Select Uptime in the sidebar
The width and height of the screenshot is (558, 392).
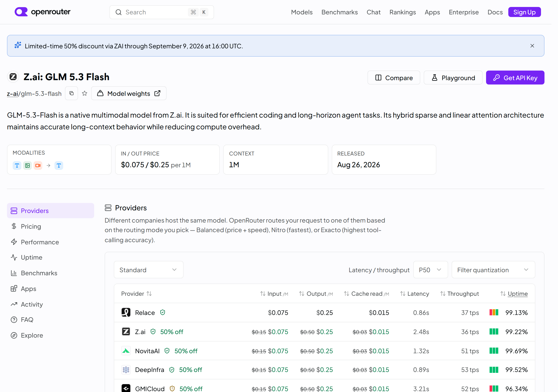pyautogui.click(x=51, y=257)
